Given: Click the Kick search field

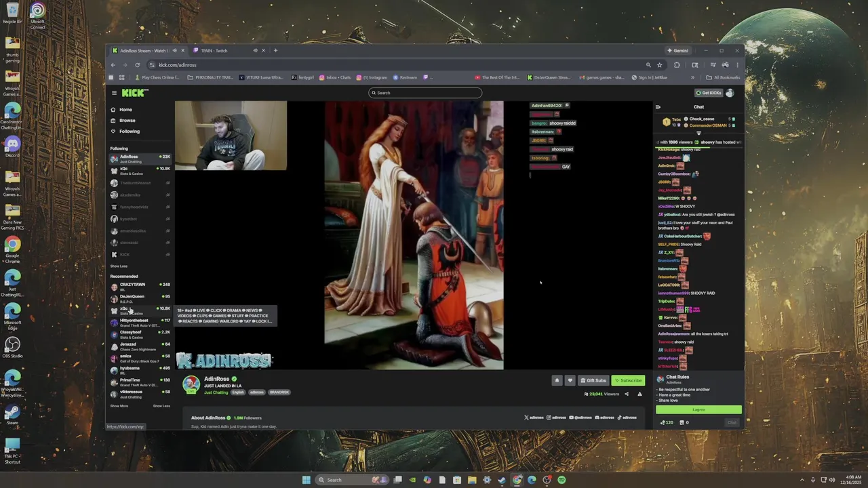Looking at the screenshot, I should 425,93.
